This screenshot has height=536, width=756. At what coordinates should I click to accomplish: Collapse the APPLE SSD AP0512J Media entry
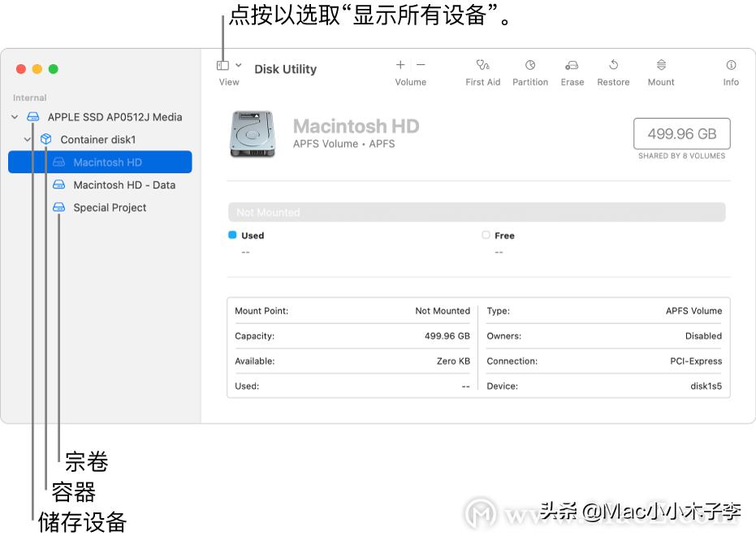pyautogui.click(x=14, y=116)
